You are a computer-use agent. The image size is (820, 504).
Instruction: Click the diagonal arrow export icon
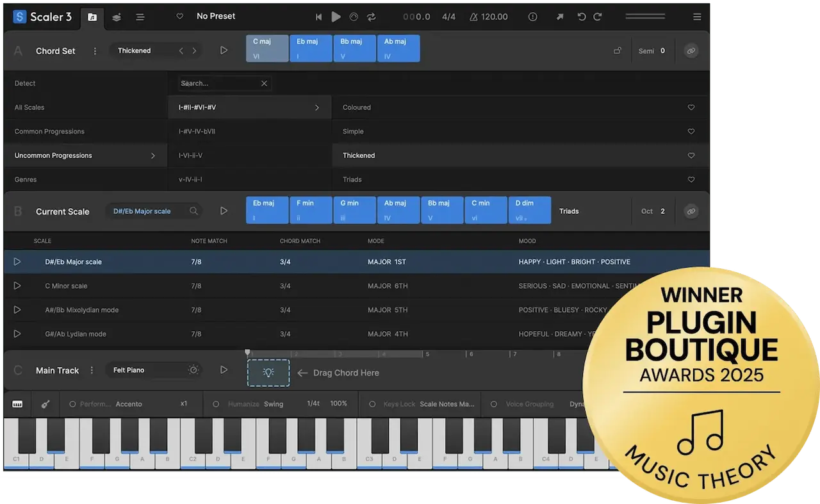[x=560, y=17]
